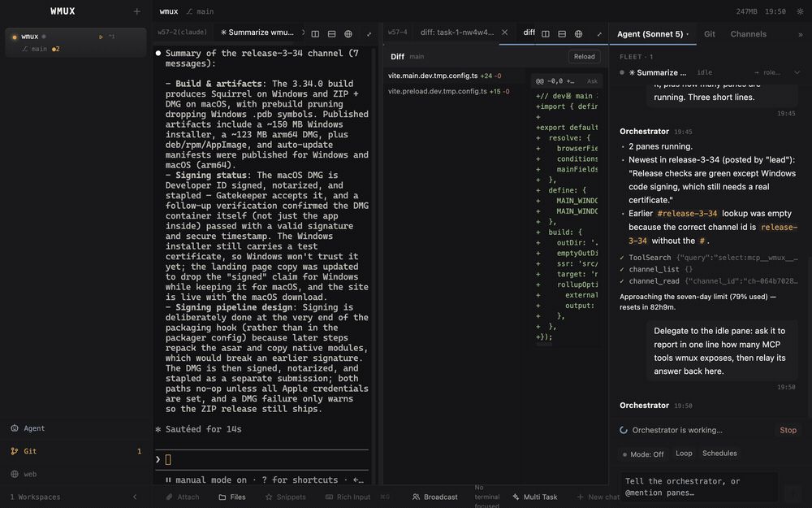The image size is (812, 508).
Task: Click the Attach paperclip button
Action: pos(182,497)
